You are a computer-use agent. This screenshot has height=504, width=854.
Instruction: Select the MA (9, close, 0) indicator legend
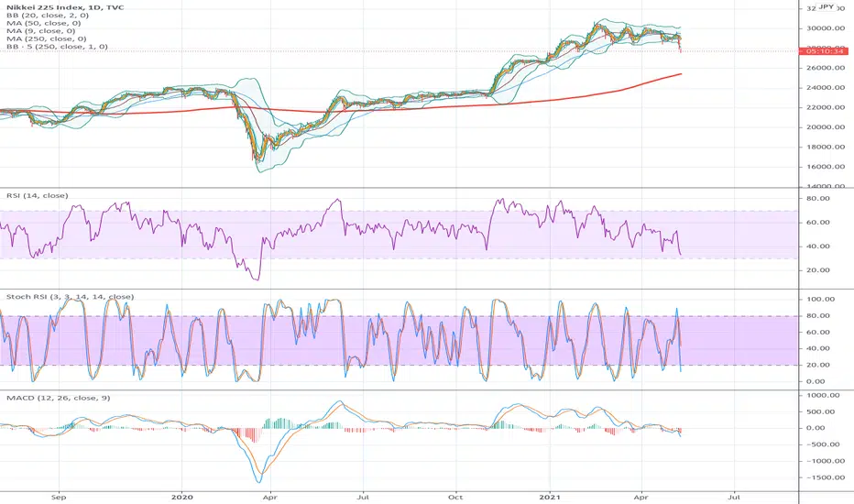click(41, 31)
